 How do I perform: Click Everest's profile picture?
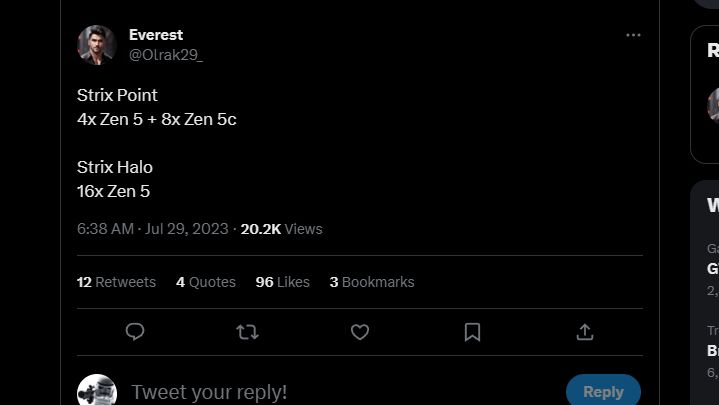(x=97, y=45)
